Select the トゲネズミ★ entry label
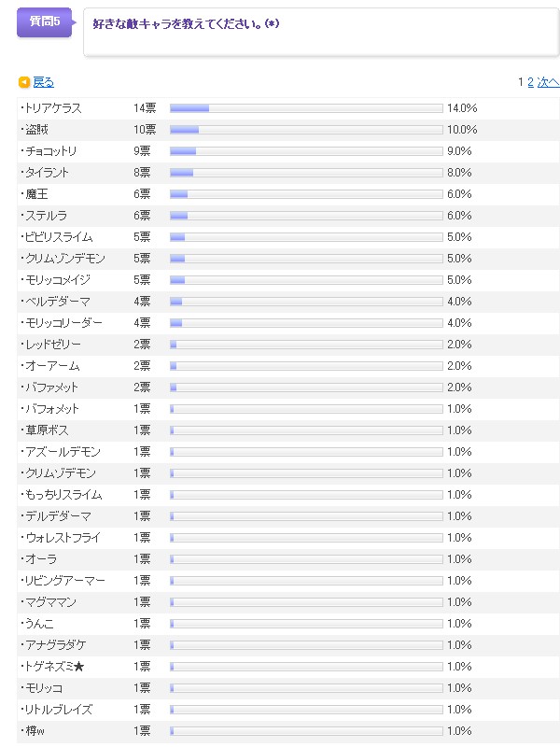 click(54, 667)
